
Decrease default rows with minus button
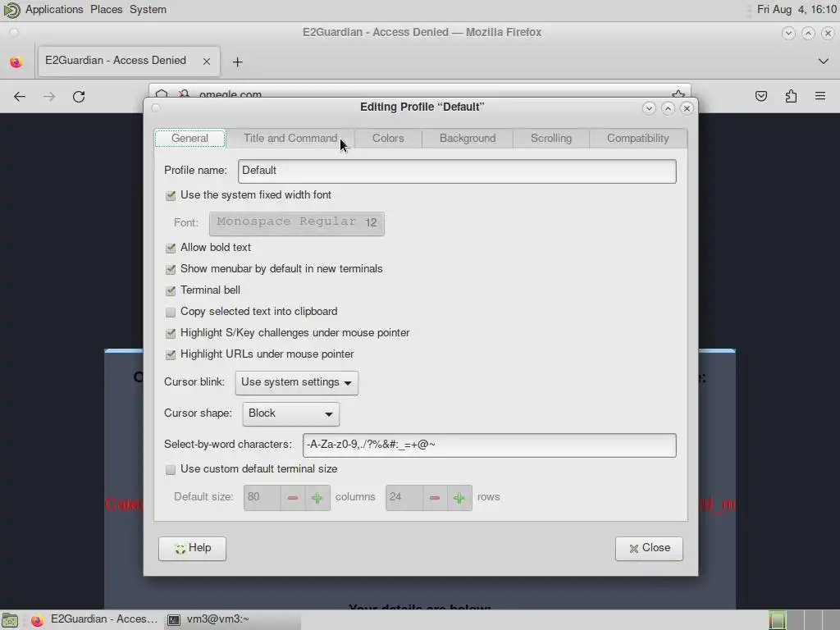[435, 498]
